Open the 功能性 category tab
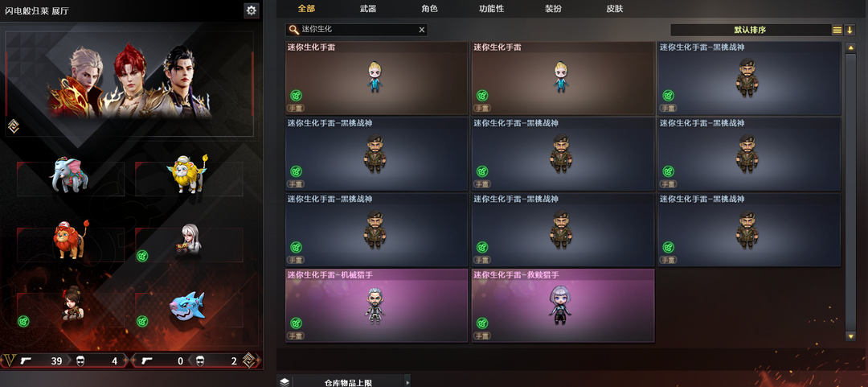868x387 pixels. [491, 9]
